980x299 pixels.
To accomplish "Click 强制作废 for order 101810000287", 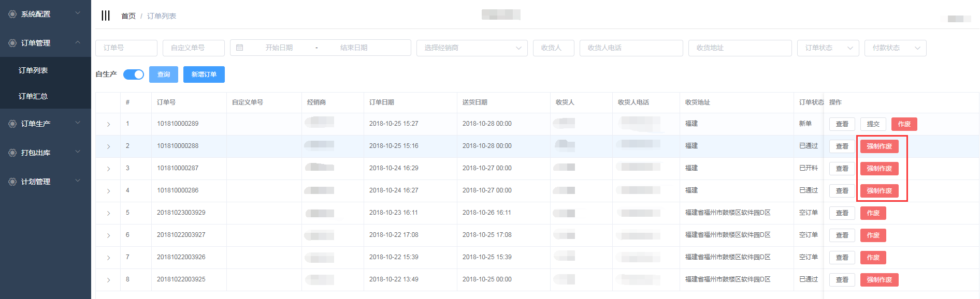I will [x=879, y=169].
